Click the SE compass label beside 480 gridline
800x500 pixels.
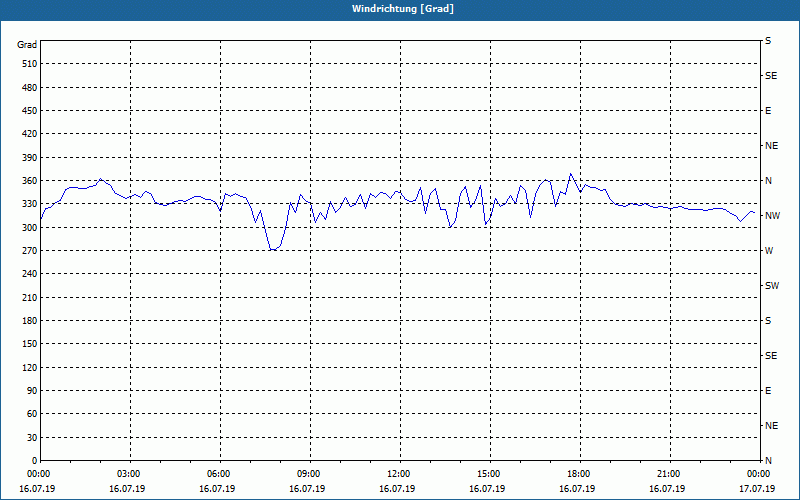(x=771, y=76)
